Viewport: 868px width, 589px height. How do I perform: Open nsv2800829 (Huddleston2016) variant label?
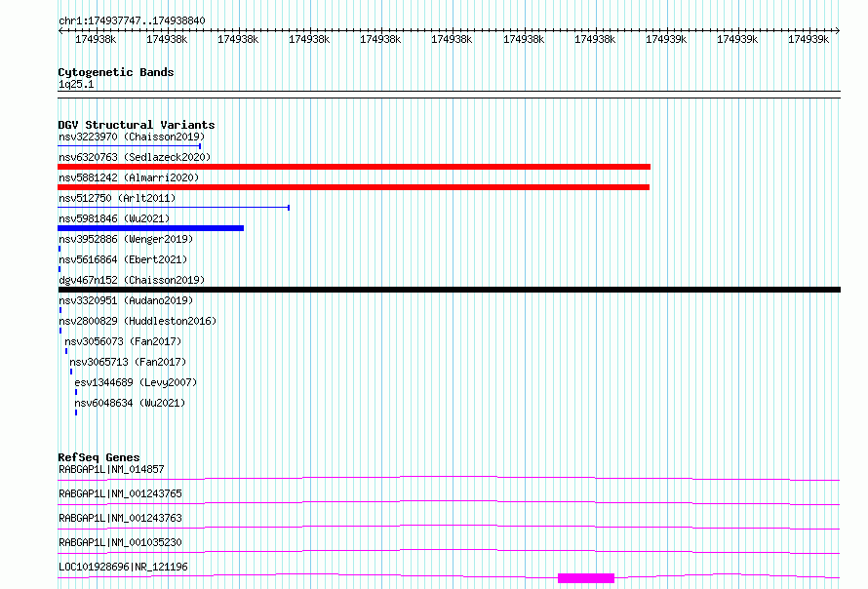click(138, 321)
